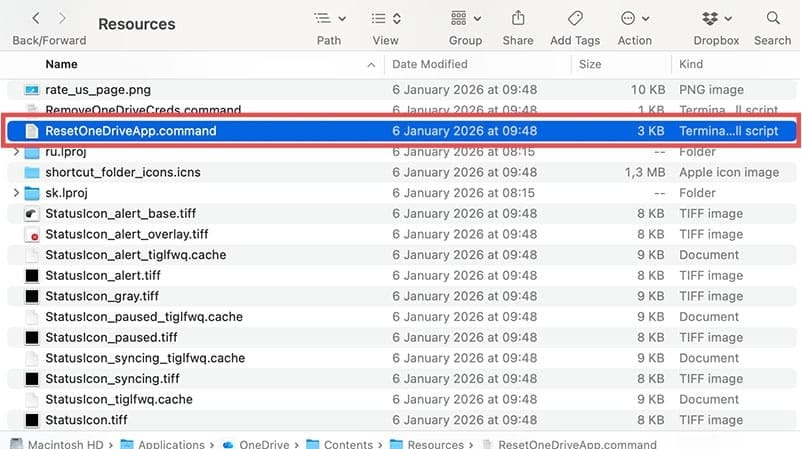Viewport: 802px width, 449px height.
Task: Click Macintosh HD in path bar
Action: (65, 444)
